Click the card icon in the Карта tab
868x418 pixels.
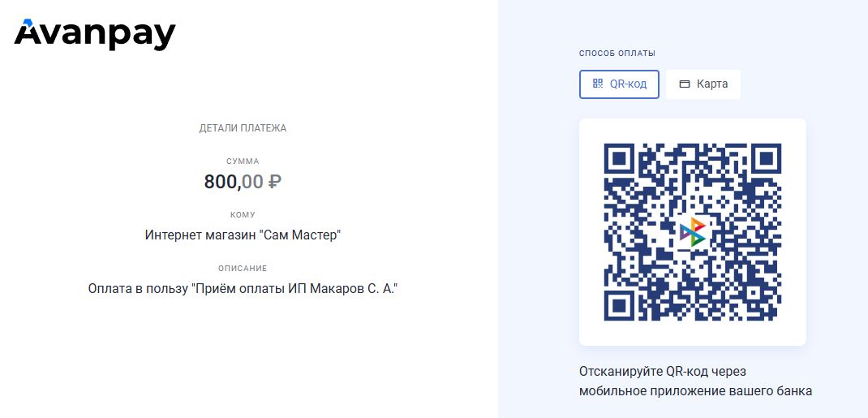(x=685, y=84)
